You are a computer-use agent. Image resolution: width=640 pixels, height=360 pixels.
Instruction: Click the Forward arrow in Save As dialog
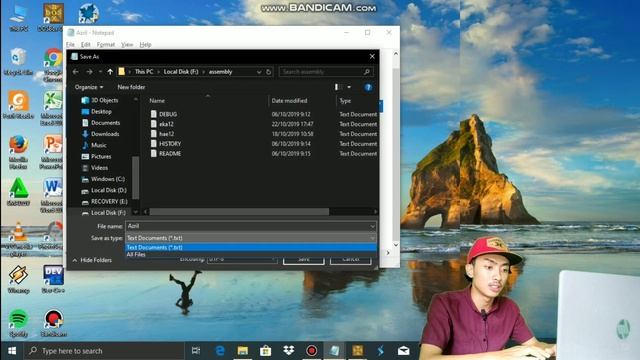click(x=89, y=72)
